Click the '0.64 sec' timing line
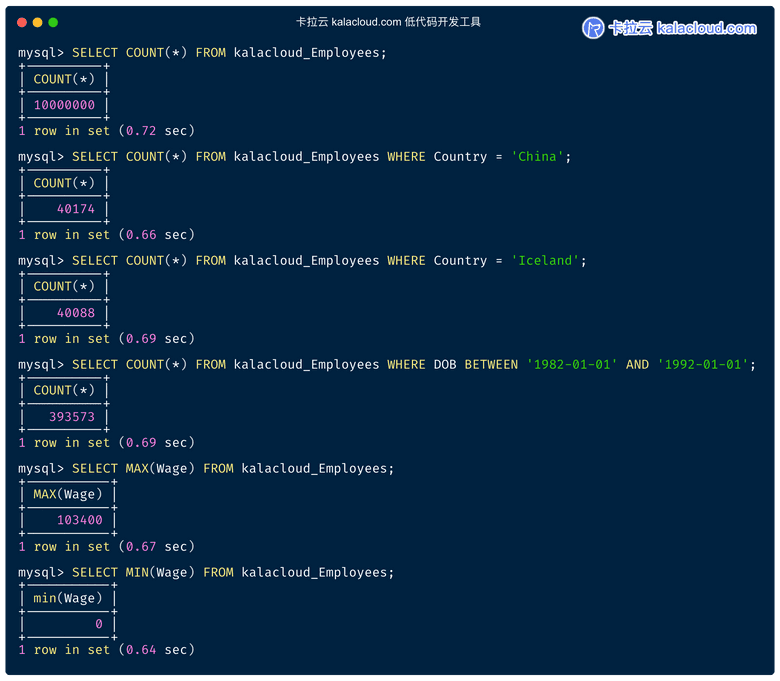Viewport: 780px width, 681px height. 106,650
